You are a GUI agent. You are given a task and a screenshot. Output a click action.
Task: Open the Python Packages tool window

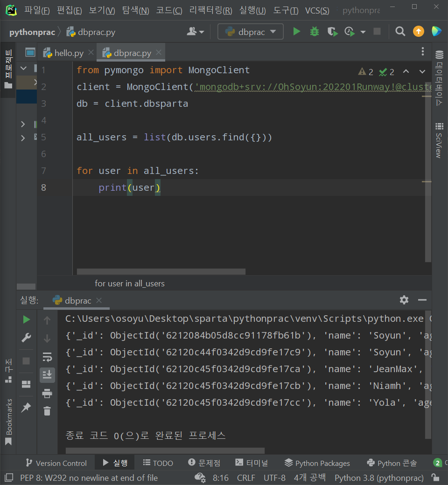pyautogui.click(x=317, y=463)
